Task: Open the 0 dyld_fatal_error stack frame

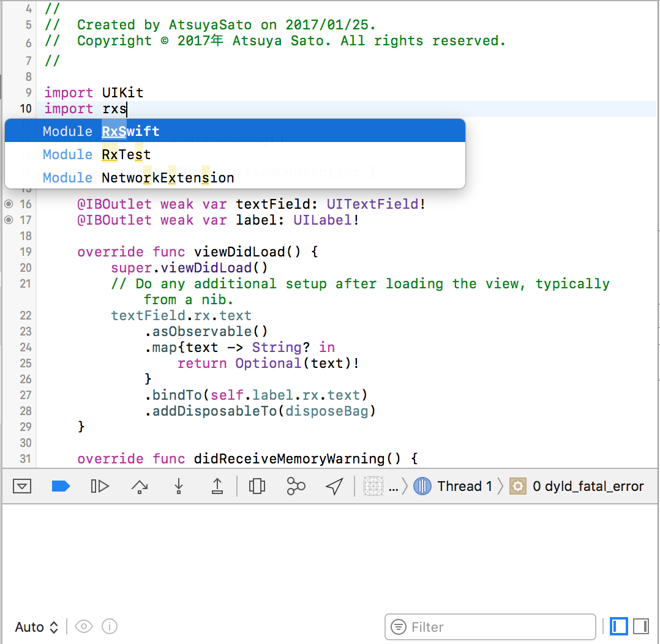Action: [588, 486]
